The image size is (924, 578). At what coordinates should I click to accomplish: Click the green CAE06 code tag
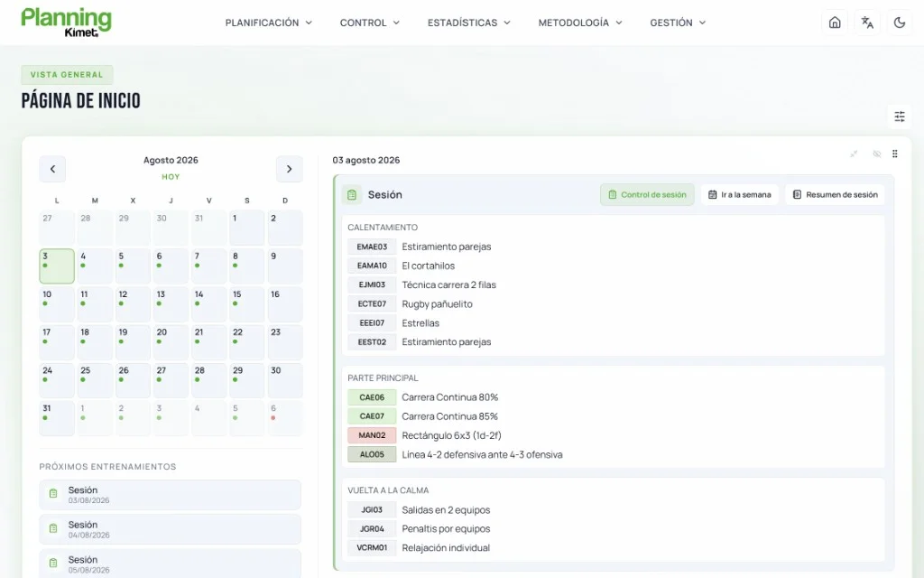point(372,397)
